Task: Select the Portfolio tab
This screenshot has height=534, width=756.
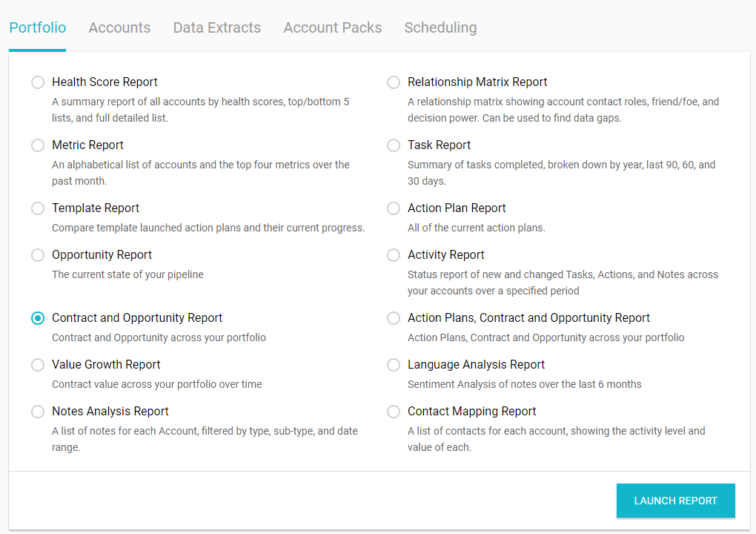Action: [37, 27]
